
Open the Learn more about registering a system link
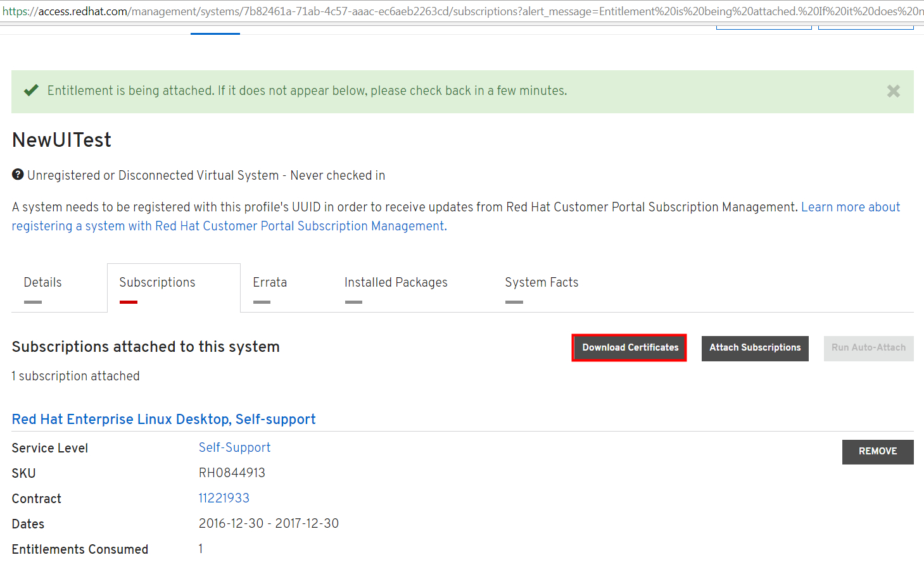456,216
